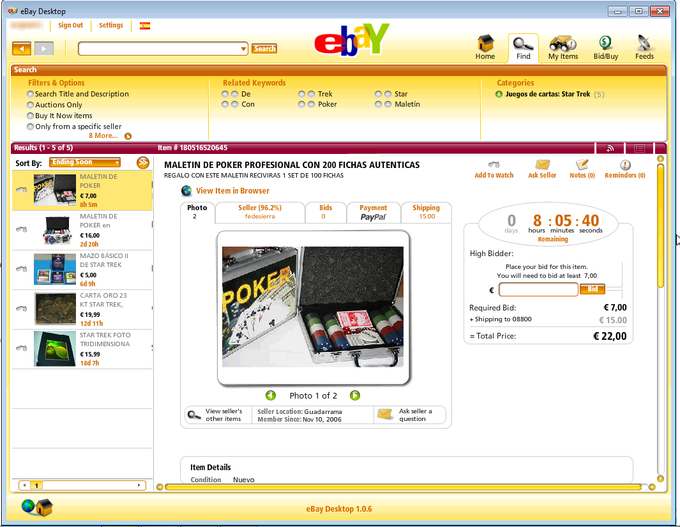
Task: Select the Auctions Only filter
Action: point(30,105)
